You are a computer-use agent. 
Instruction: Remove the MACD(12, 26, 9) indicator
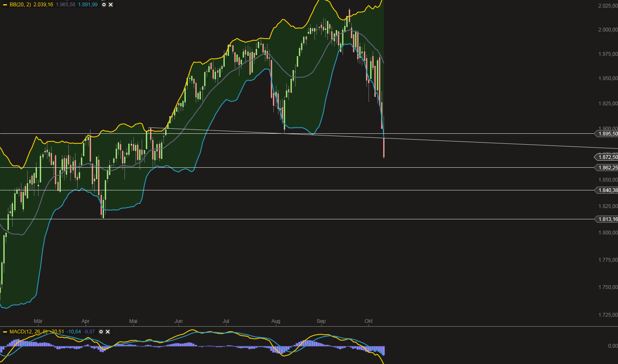[x=108, y=332]
